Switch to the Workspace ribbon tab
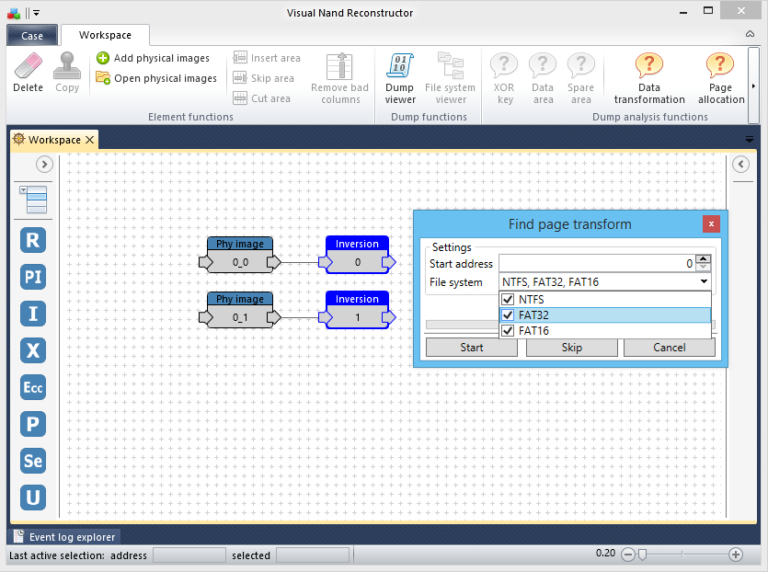 pos(105,35)
